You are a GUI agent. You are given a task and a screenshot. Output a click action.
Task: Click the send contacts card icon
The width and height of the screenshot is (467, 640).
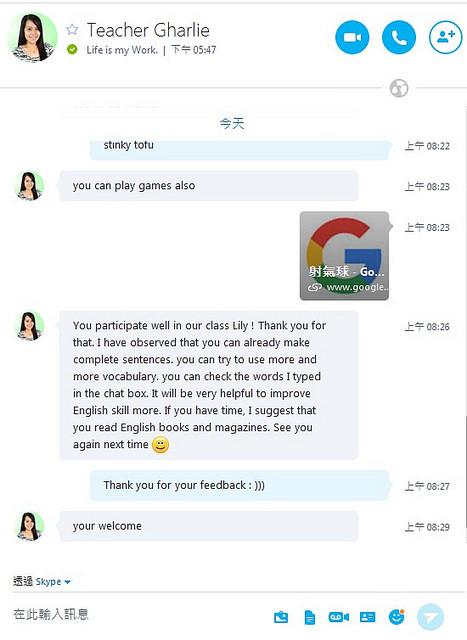367,617
